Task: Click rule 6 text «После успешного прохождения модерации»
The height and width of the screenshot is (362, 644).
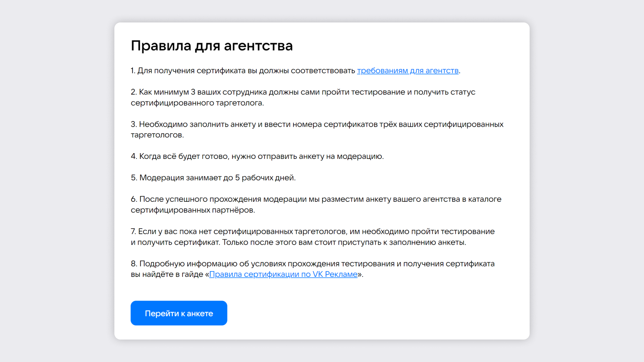Action: point(316,204)
